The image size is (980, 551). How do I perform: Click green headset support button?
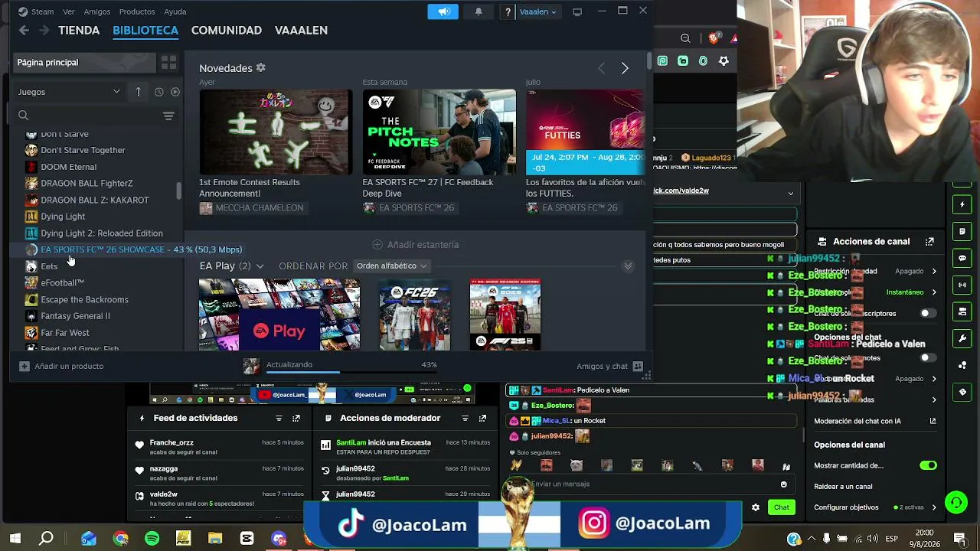tap(956, 503)
